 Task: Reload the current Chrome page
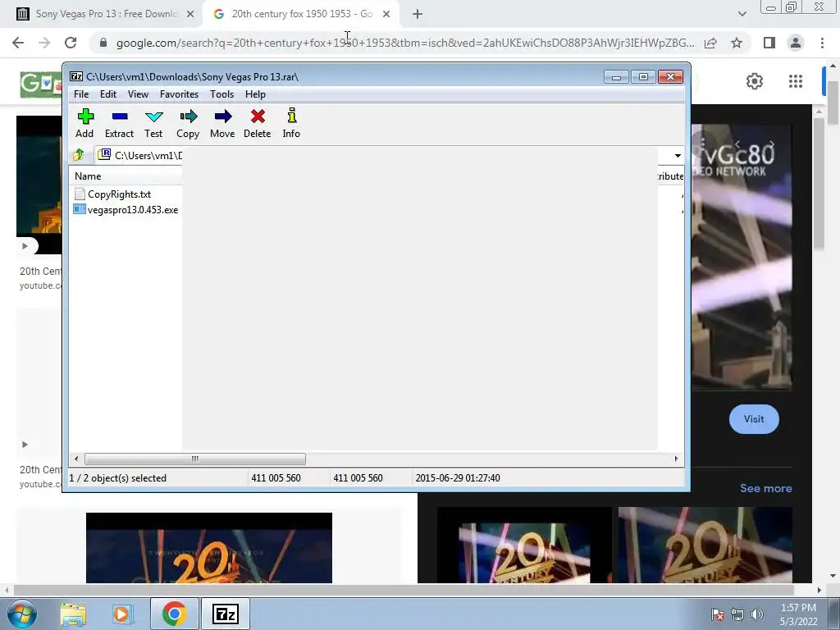71,43
